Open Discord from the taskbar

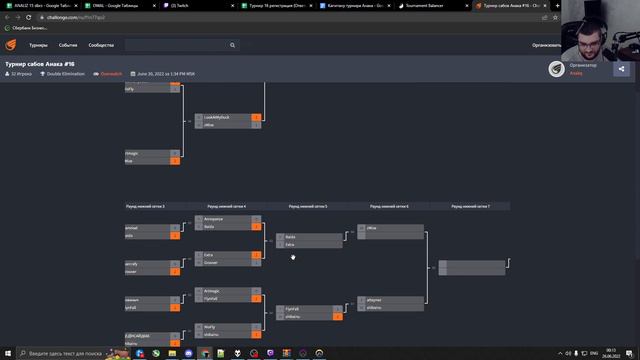click(188, 353)
